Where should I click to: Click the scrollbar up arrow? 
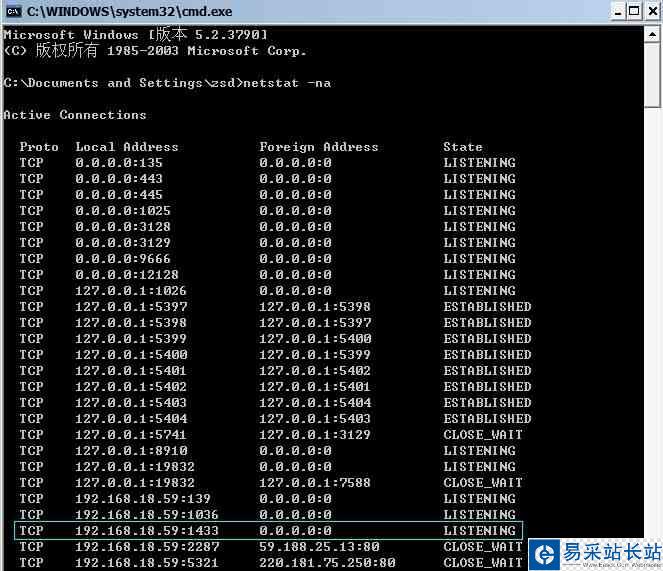click(x=653, y=34)
